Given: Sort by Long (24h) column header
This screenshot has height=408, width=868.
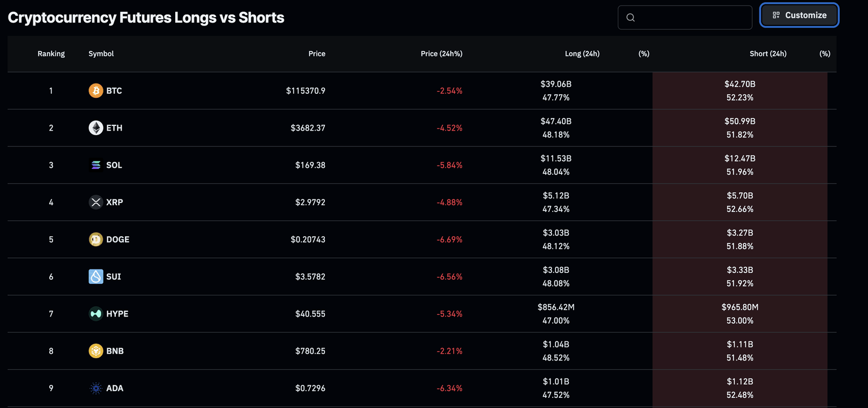Looking at the screenshot, I should pos(582,54).
